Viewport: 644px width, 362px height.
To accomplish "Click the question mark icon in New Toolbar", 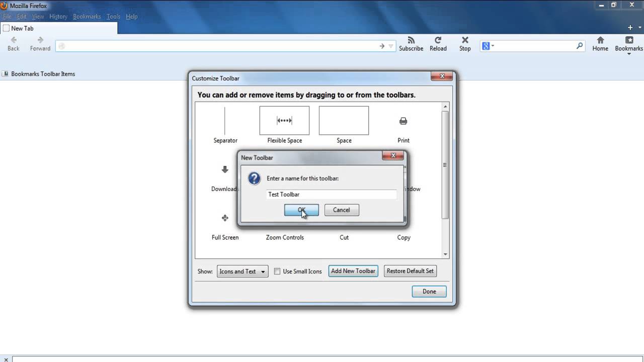I will pos(255,178).
